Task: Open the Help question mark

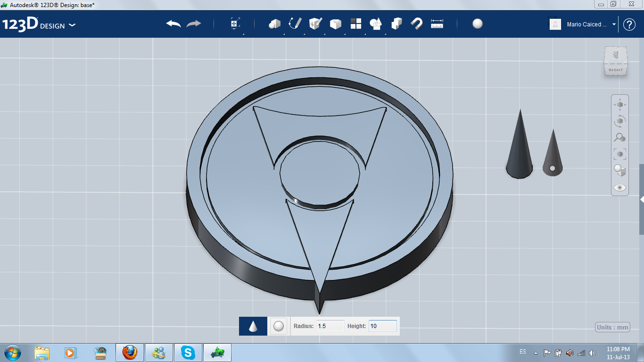Action: (x=629, y=25)
